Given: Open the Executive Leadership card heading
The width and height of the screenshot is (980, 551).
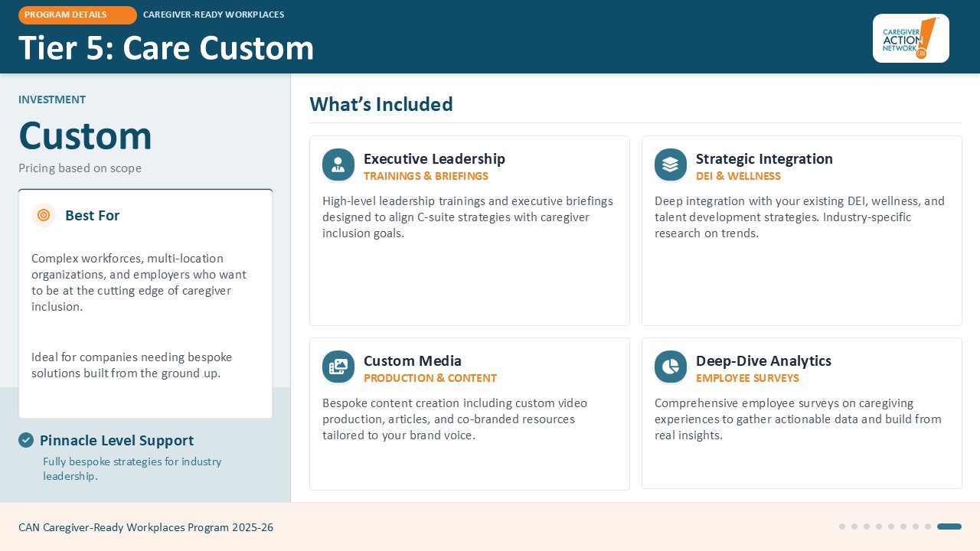Looking at the screenshot, I should click(434, 158).
